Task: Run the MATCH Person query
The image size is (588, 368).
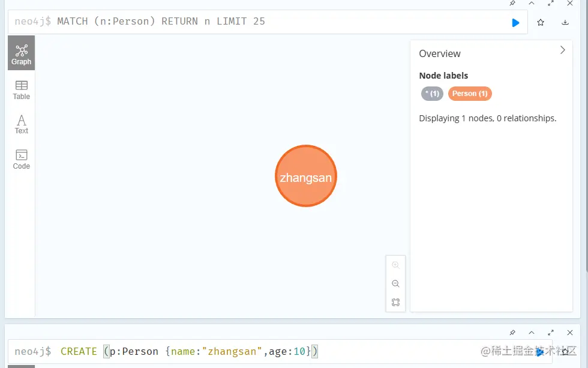Action: pos(515,22)
